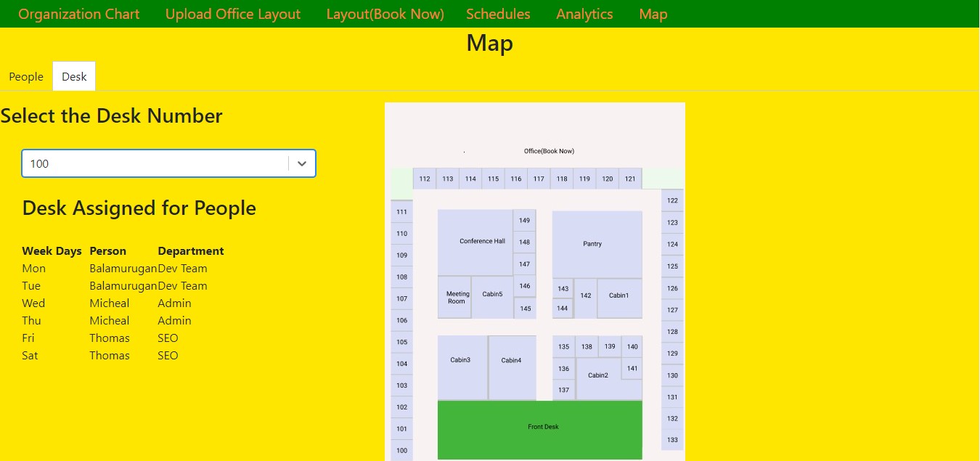
Task: Click Layout(Book Now) in the navigation bar
Action: (385, 13)
